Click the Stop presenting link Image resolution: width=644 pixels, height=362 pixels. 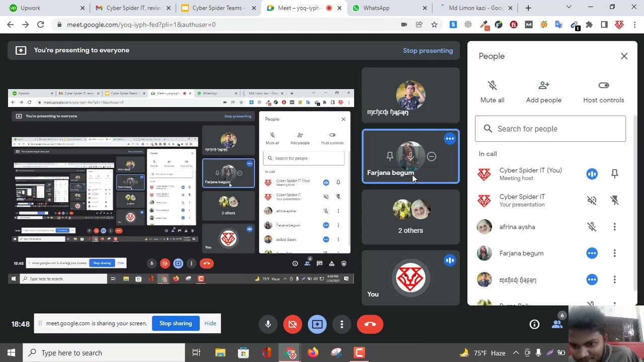point(428,50)
